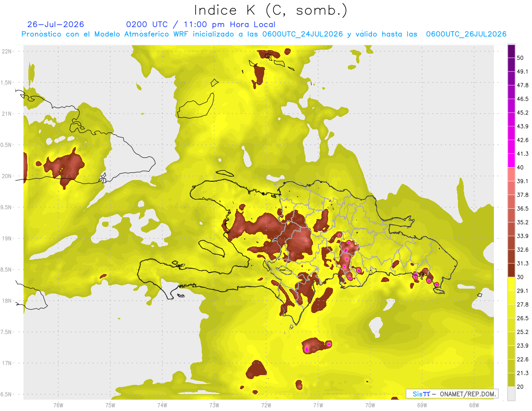Click the brown high-K patch over eastern Cuba
Viewport: 532px width, 411px height.
[66, 168]
